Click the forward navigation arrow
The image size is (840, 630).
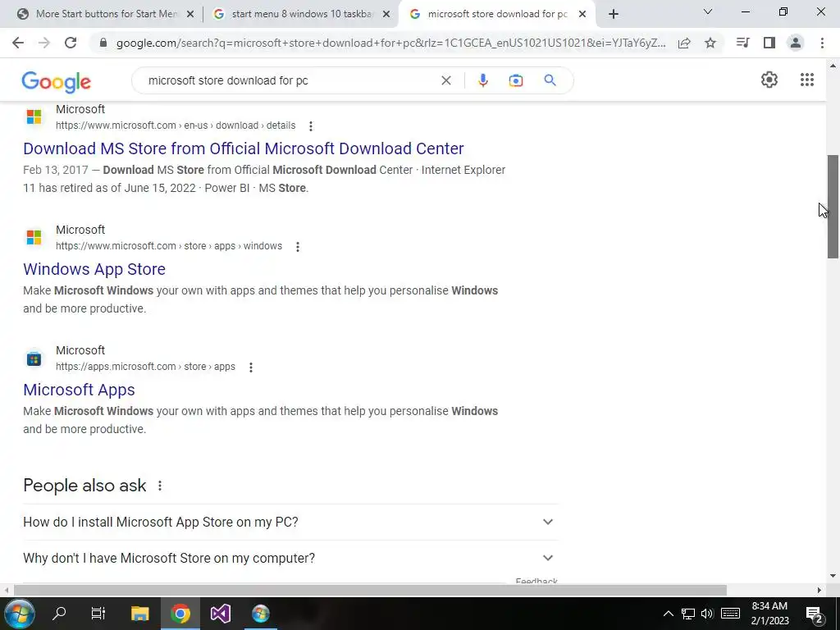pyautogui.click(x=44, y=43)
